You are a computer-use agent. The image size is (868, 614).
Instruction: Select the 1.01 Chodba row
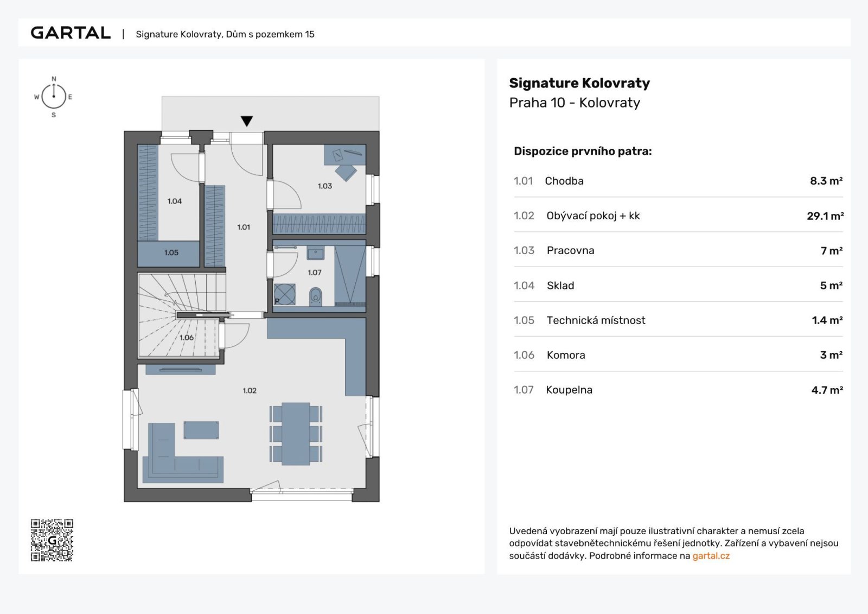tap(678, 181)
